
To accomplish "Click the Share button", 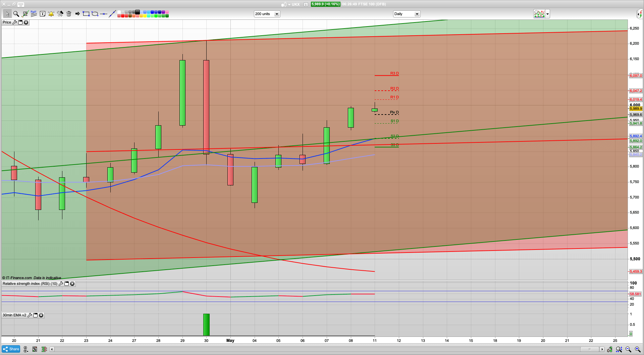I will [x=11, y=349].
